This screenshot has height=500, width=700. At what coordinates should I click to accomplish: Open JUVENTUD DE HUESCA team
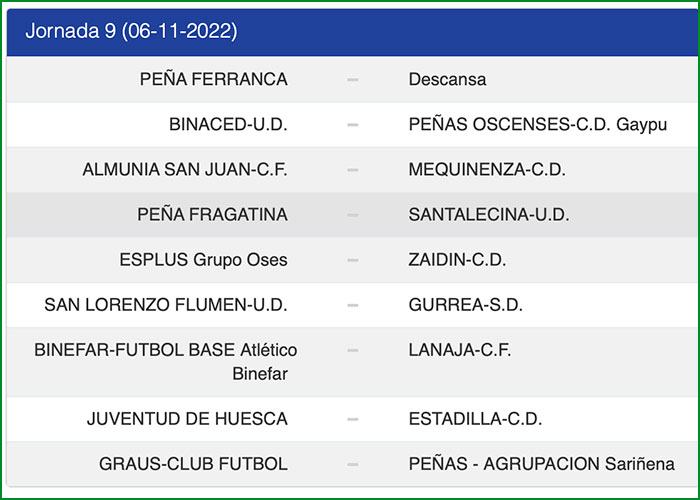187,419
